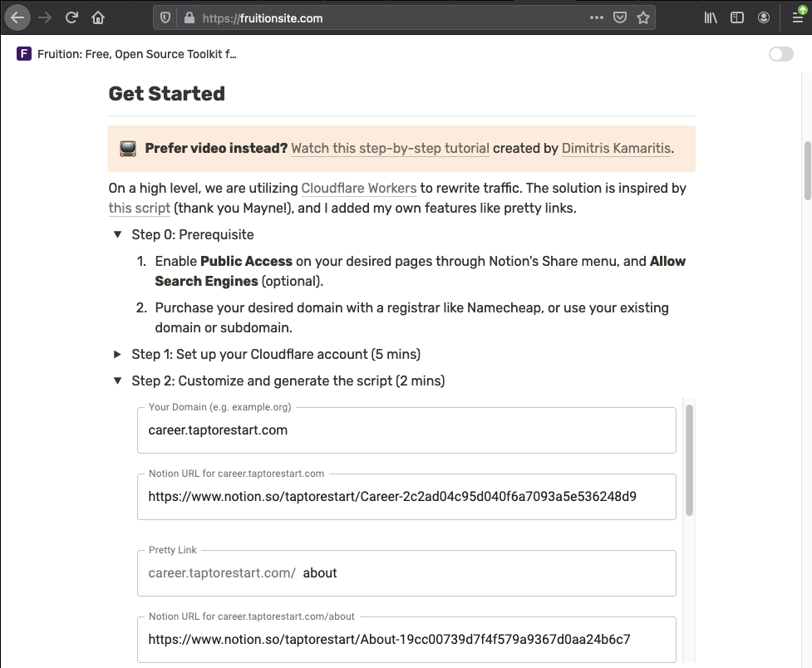This screenshot has width=812, height=668.
Task: Follow the Cloudflare Workers link
Action: [x=359, y=188]
